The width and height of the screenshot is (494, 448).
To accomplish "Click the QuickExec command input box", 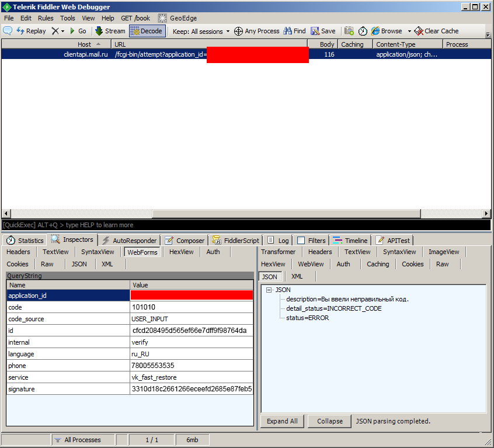I will (246, 225).
